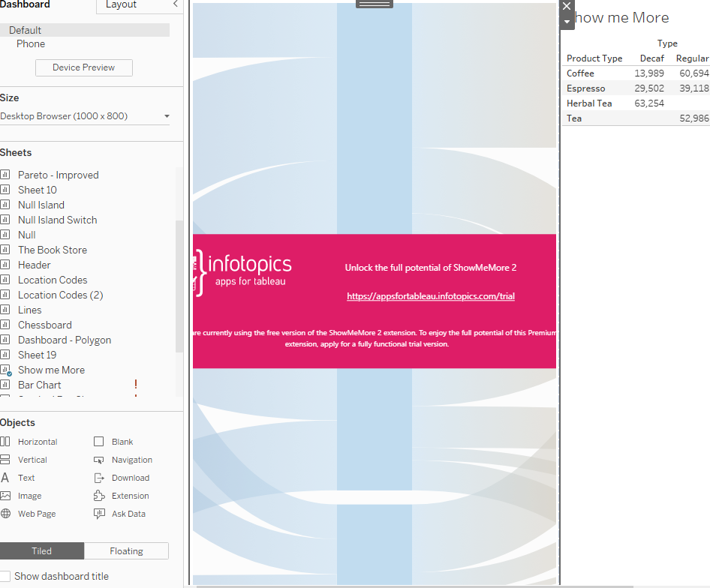Click the Herbal Tea row header

coord(589,103)
